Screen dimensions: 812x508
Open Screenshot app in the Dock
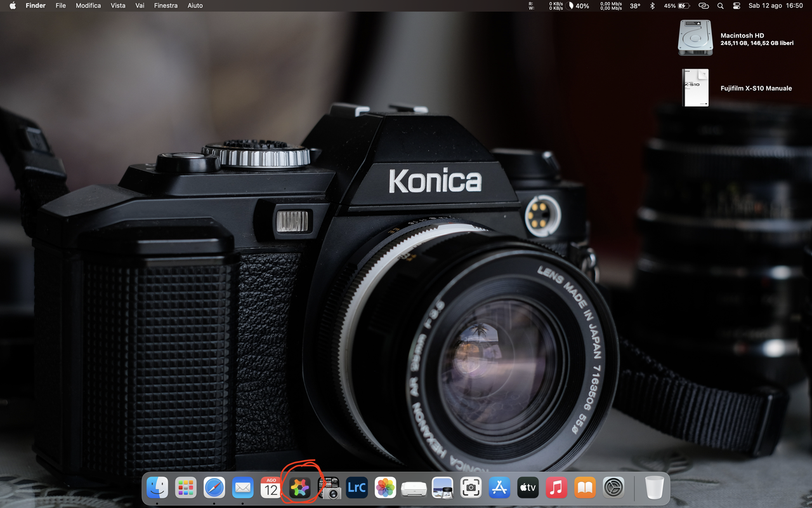pyautogui.click(x=471, y=488)
